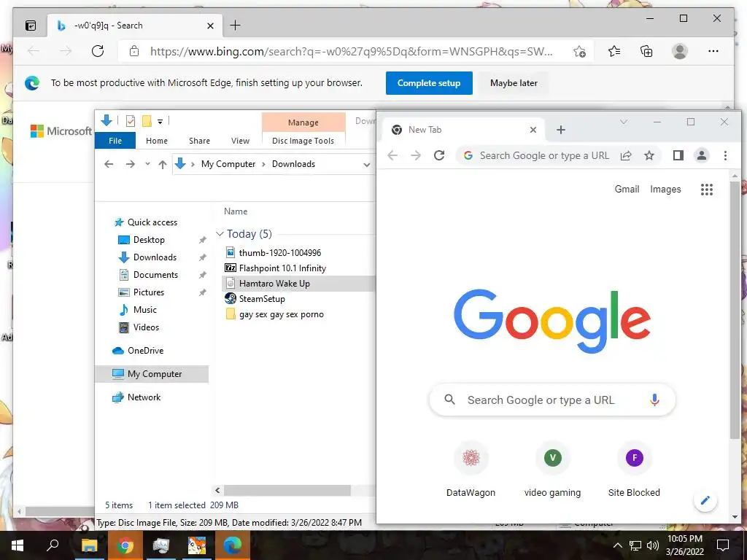Close the Bing Search tab in Edge
Screen dimensions: 747x560
click(x=210, y=26)
